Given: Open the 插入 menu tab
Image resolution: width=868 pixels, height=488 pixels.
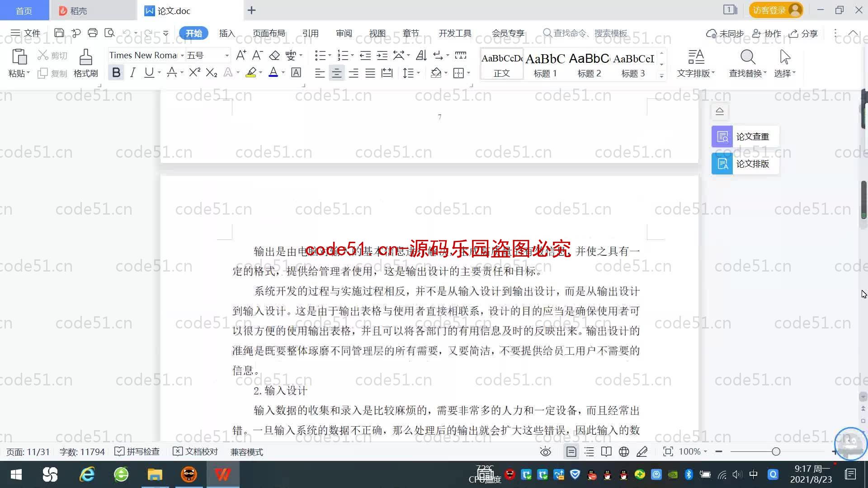Looking at the screenshot, I should click(226, 33).
